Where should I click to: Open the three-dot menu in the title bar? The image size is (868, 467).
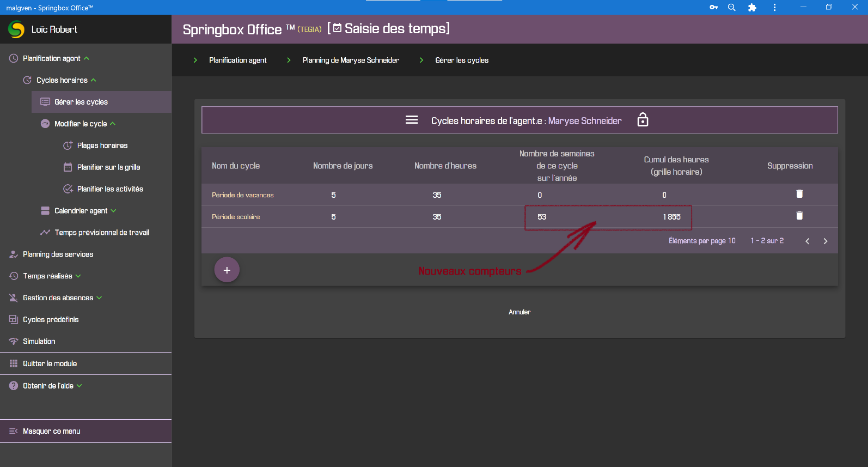774,7
